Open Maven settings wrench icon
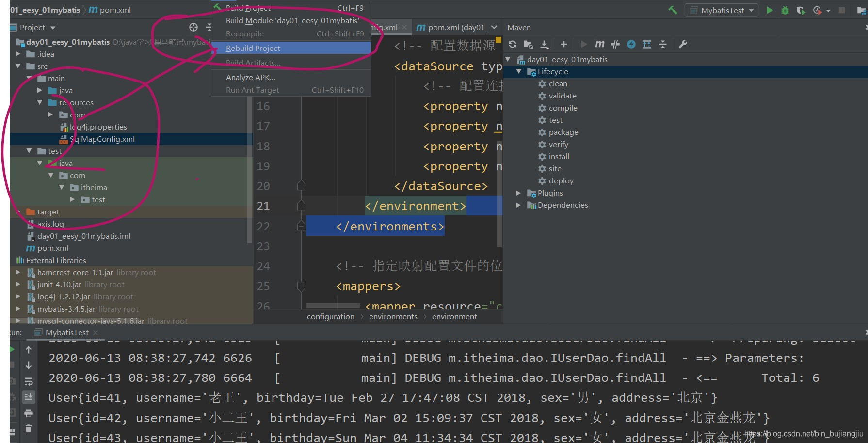This screenshot has width=868, height=443. [x=683, y=44]
